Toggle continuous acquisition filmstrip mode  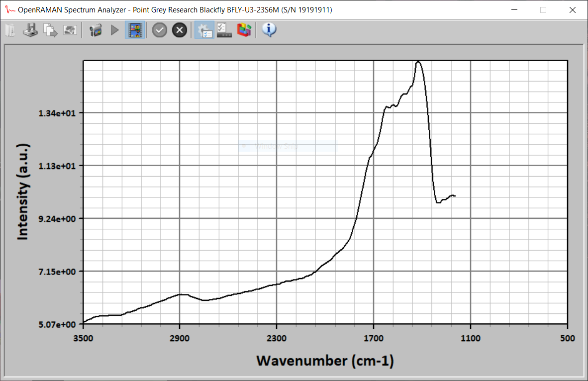click(x=135, y=30)
